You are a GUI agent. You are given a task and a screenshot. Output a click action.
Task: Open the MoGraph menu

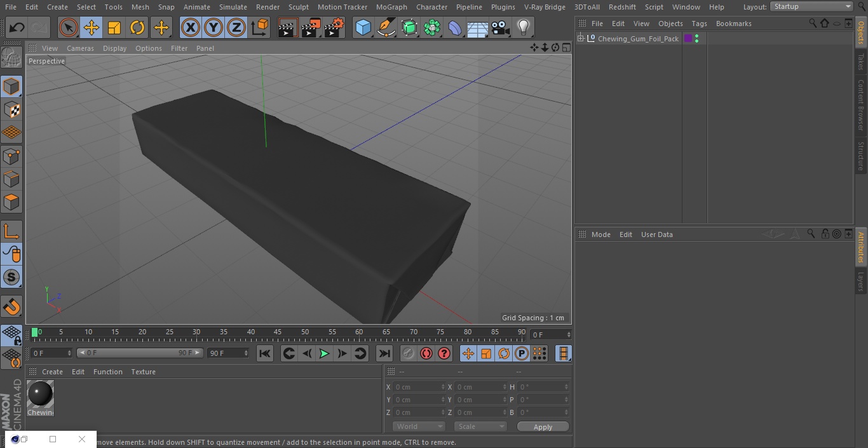[x=391, y=7]
